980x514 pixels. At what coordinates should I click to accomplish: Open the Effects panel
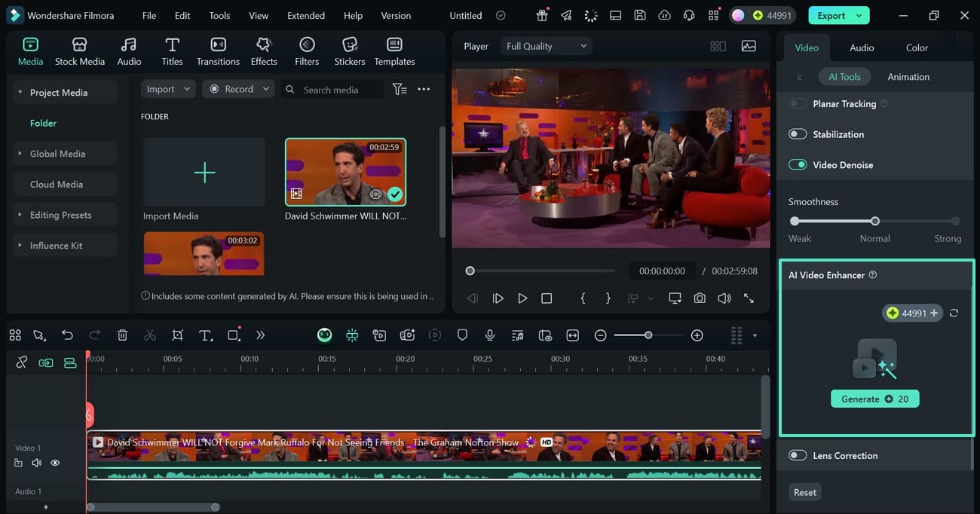[x=264, y=52]
